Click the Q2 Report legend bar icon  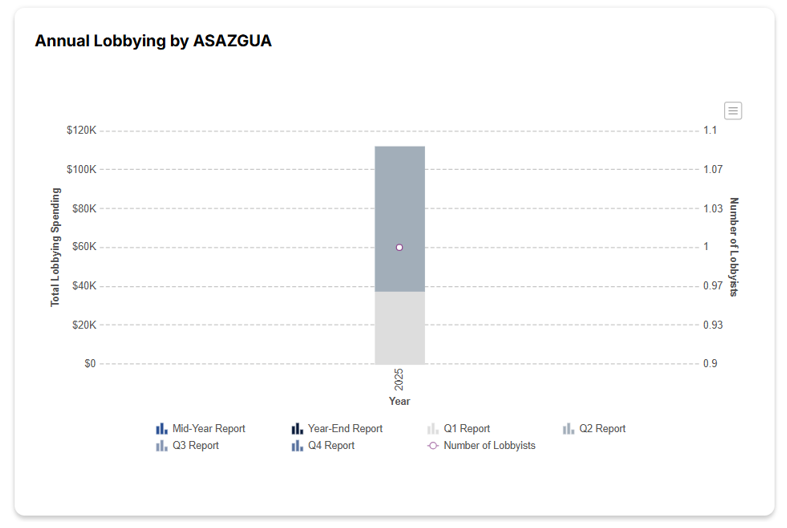(568, 429)
